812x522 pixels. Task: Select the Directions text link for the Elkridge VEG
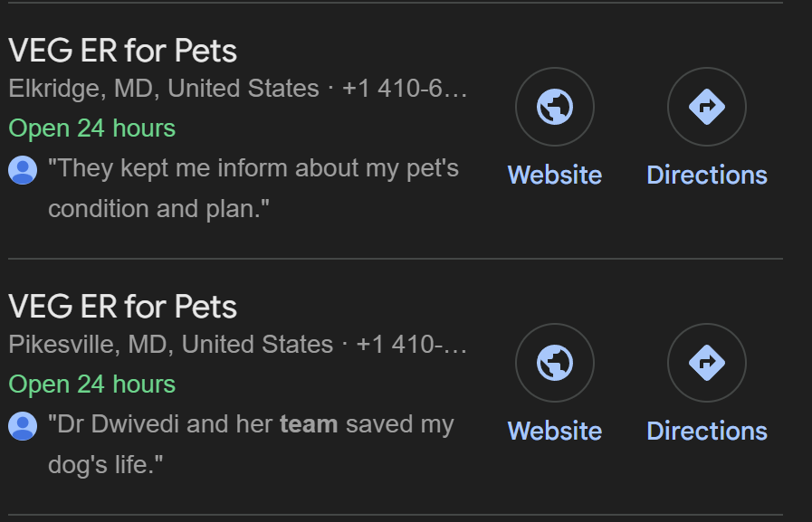click(x=707, y=175)
